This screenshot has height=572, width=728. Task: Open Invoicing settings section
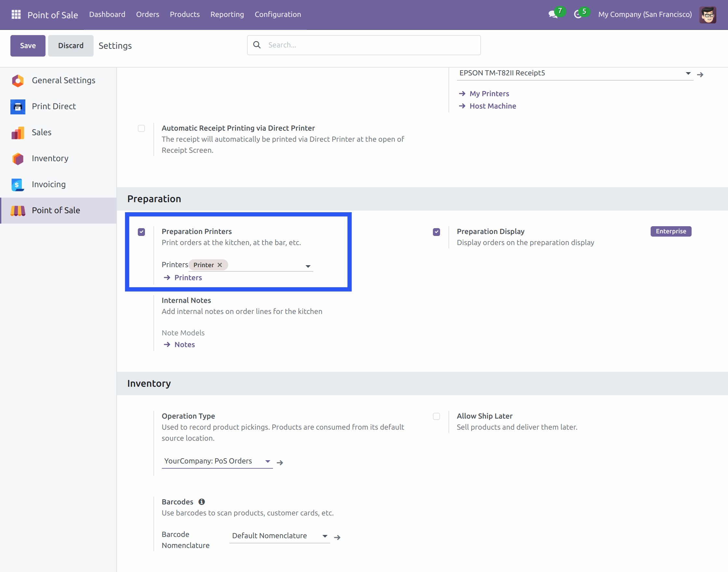point(48,184)
